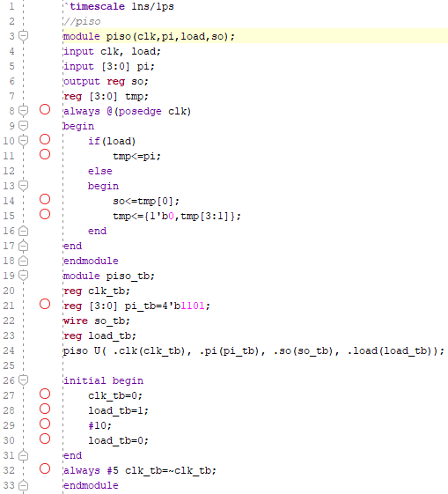
Task: Click line number 24 in the gutter
Action: [x=9, y=350]
